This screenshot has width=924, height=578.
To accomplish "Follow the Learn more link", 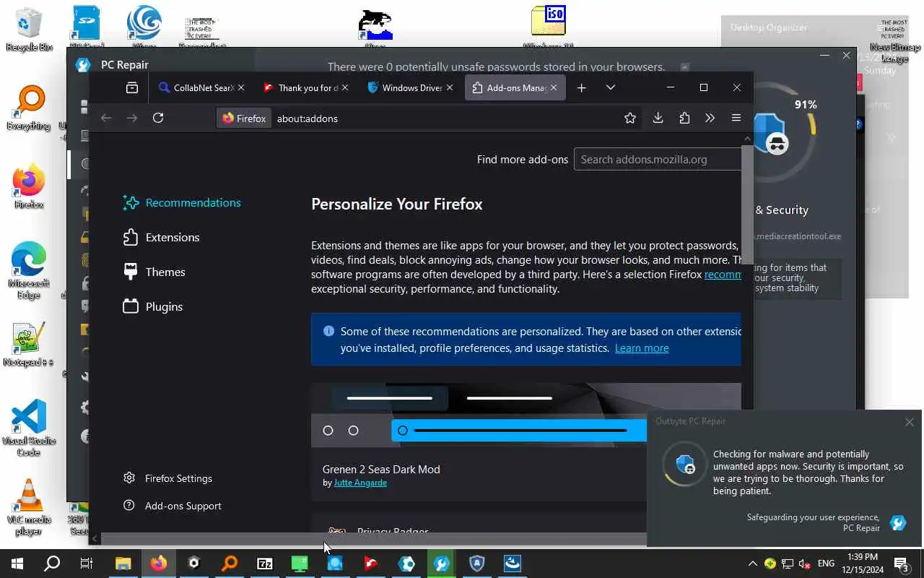I will point(642,348).
